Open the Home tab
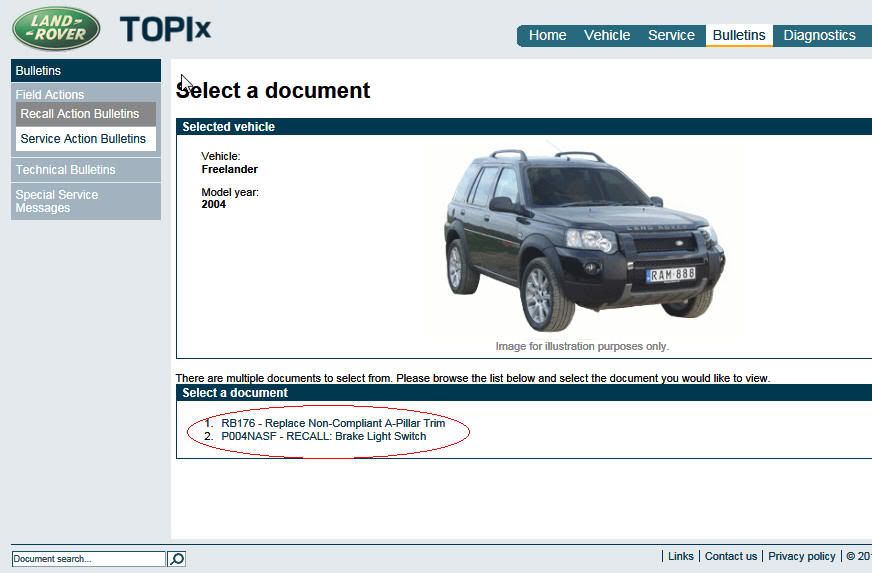The height and width of the screenshot is (573, 872). pyautogui.click(x=547, y=36)
